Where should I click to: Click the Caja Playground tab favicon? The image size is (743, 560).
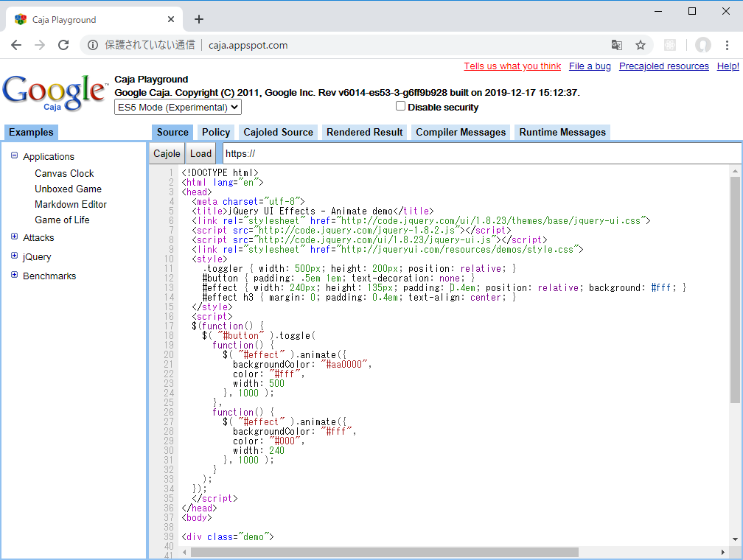20,19
